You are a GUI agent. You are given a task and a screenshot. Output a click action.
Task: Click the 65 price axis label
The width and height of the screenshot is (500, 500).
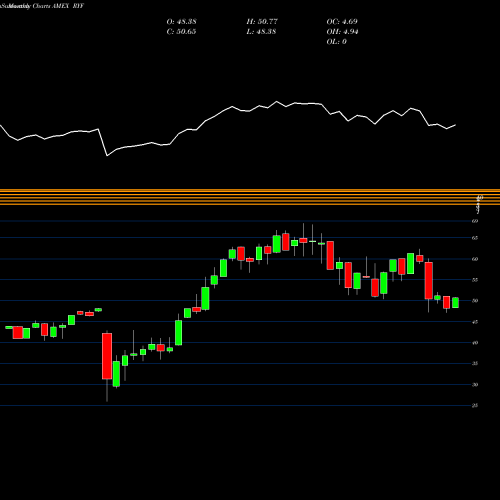tap(475, 238)
